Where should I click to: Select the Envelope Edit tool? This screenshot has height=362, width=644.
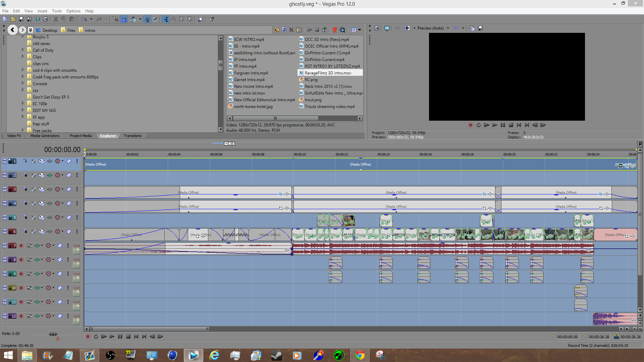point(174,19)
